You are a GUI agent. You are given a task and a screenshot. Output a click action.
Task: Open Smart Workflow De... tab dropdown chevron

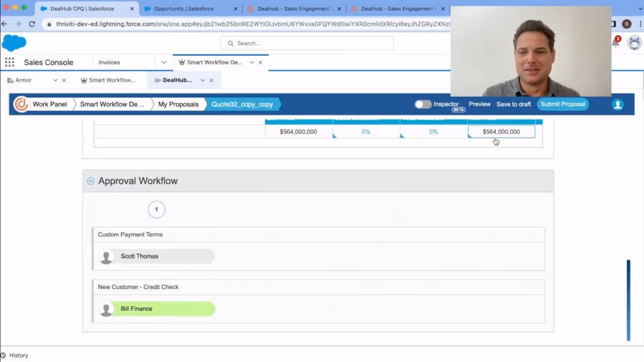[252, 62]
